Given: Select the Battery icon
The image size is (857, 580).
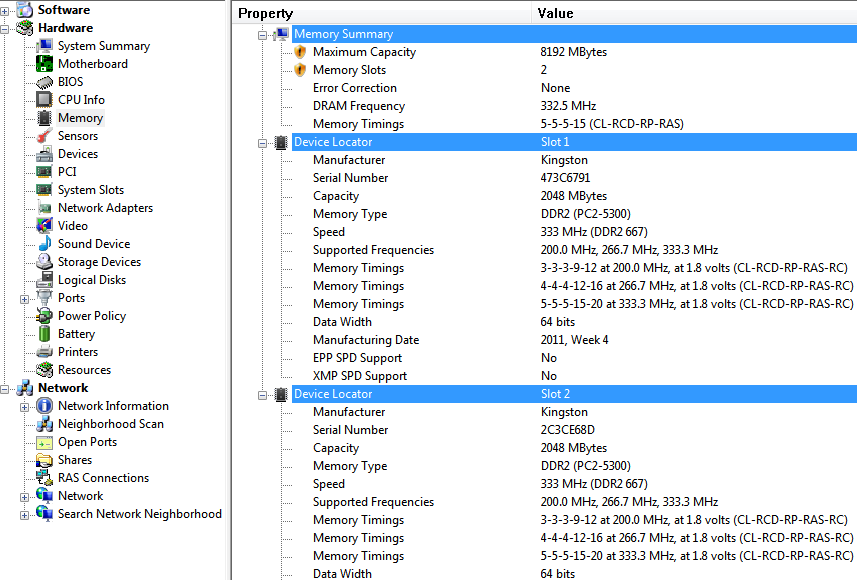Looking at the screenshot, I should pos(44,334).
